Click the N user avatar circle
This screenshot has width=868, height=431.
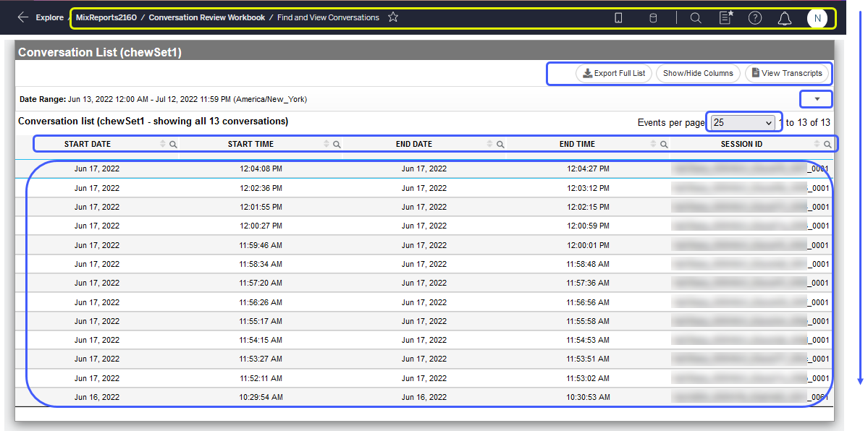click(x=817, y=18)
